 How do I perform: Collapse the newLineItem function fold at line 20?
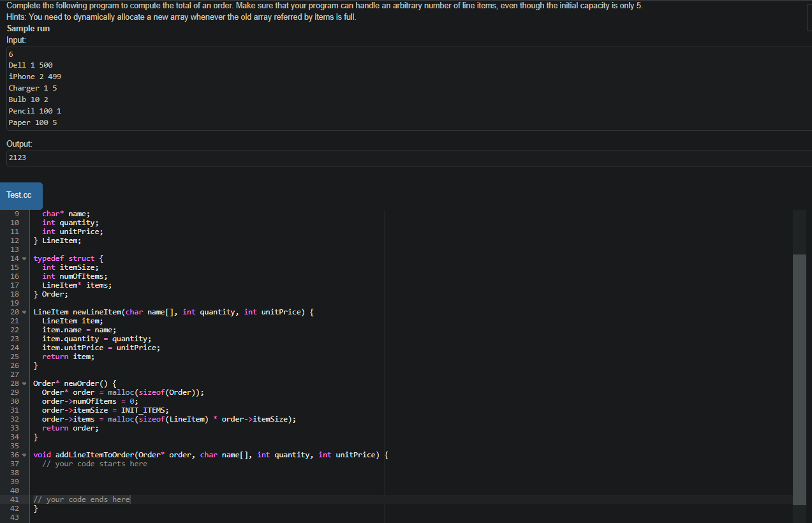[x=24, y=312]
